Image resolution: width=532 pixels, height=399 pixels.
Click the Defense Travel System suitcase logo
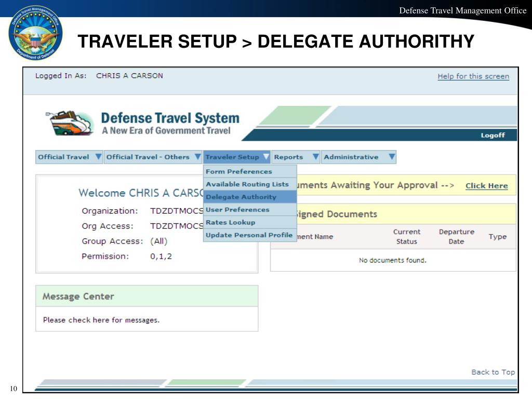(70, 123)
